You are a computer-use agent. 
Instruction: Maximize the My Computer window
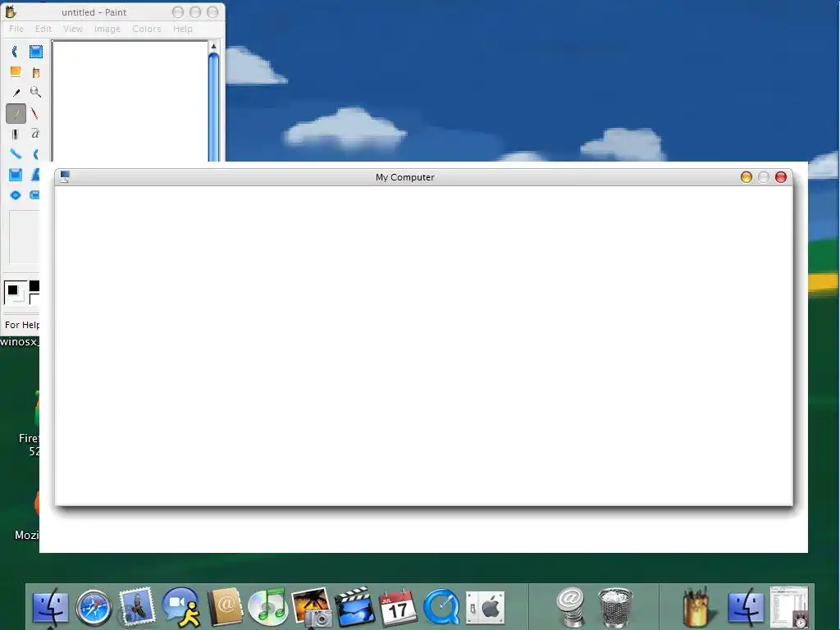point(764,177)
